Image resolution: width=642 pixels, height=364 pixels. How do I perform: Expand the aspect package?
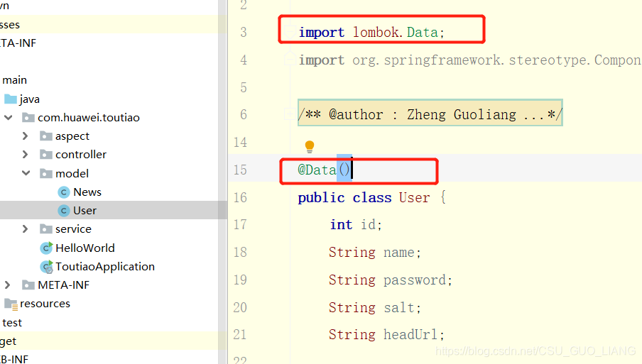pos(26,136)
